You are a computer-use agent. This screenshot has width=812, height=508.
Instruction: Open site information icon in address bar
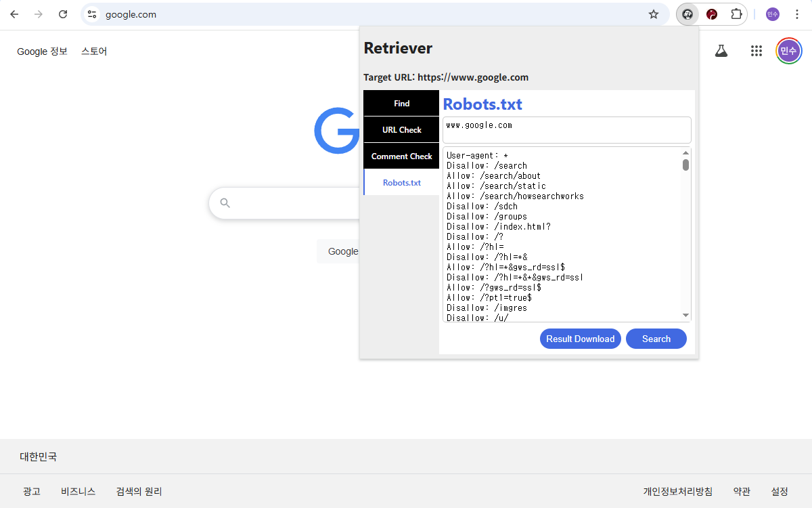(93, 14)
